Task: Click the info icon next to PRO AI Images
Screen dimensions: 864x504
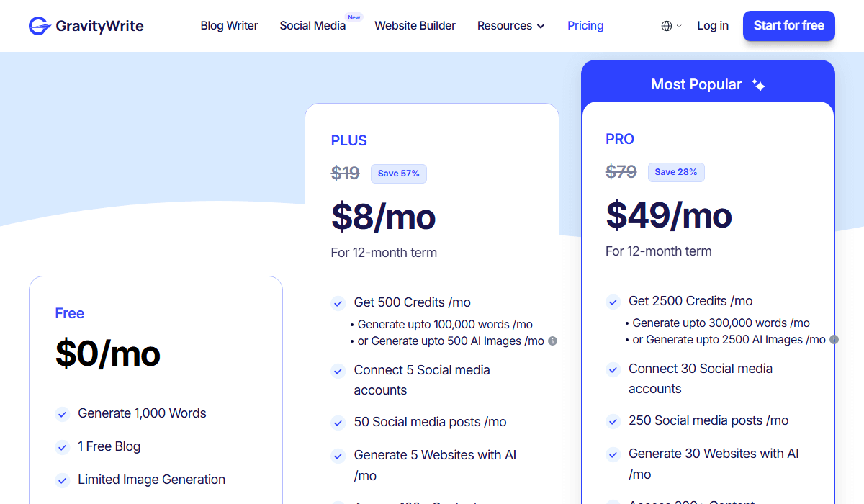Action: [834, 339]
